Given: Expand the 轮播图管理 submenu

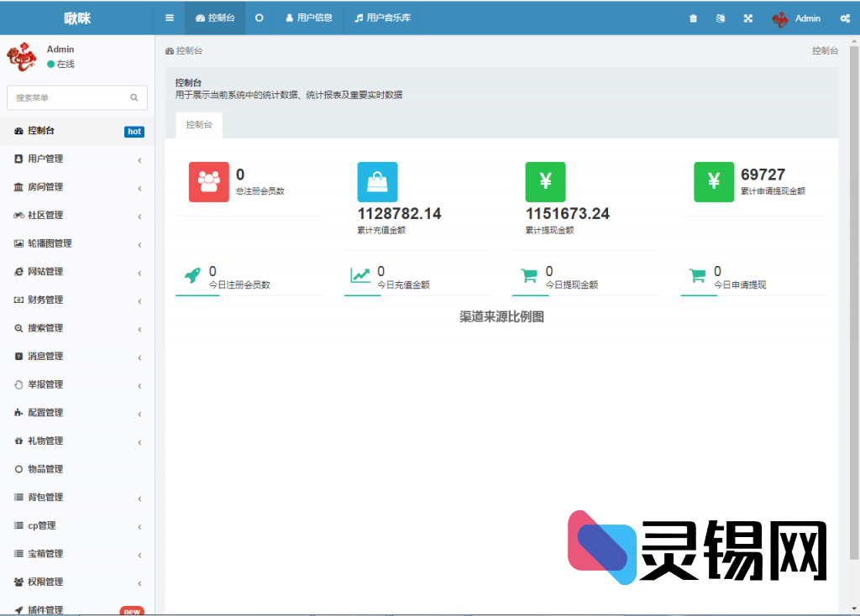Looking at the screenshot, I should (x=141, y=243).
